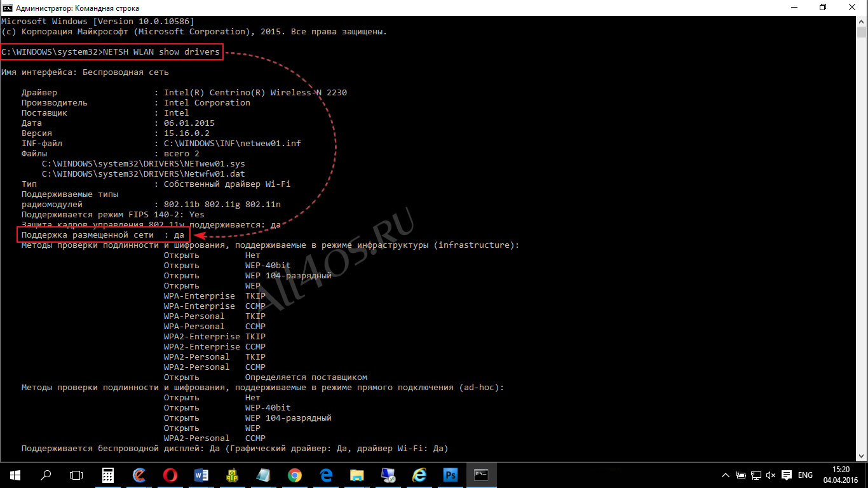Launch Internet Explorer from the taskbar
Image resolution: width=868 pixels, height=488 pixels.
(x=419, y=475)
